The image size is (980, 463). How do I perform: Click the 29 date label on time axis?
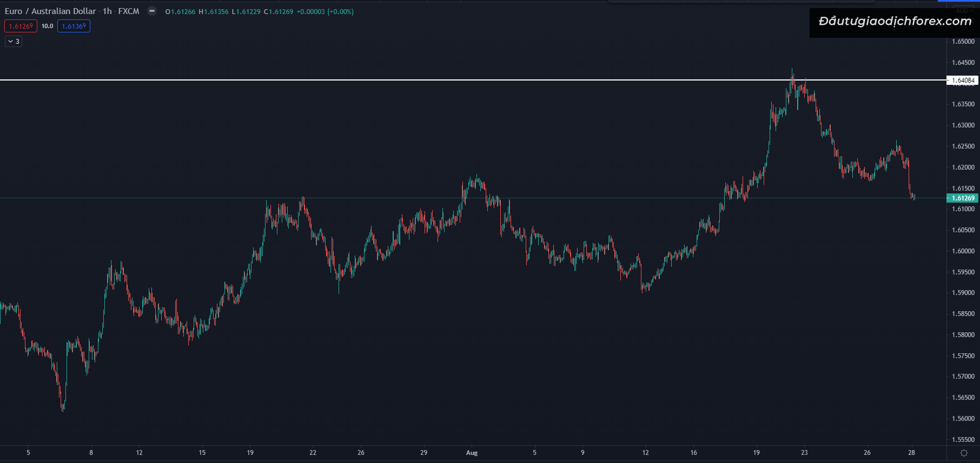[423, 453]
